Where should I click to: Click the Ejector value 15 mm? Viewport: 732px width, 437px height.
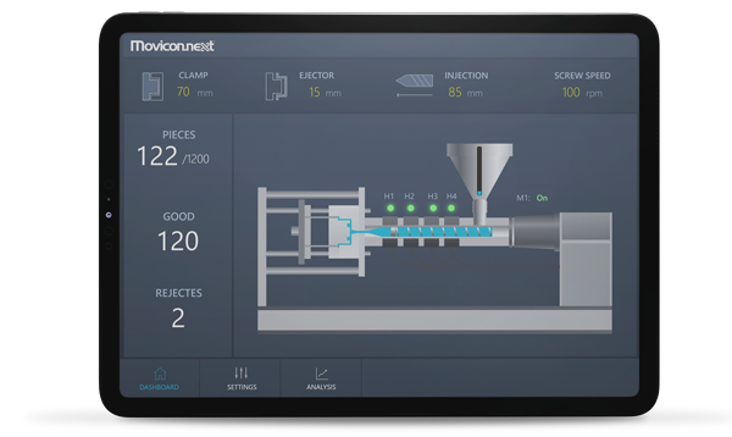pos(325,92)
